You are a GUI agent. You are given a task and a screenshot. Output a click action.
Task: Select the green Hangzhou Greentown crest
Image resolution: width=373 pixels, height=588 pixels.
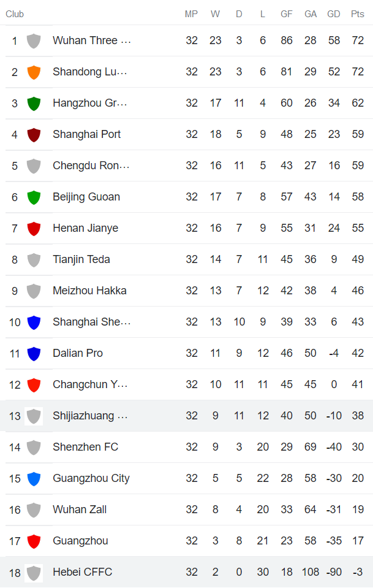(x=34, y=103)
